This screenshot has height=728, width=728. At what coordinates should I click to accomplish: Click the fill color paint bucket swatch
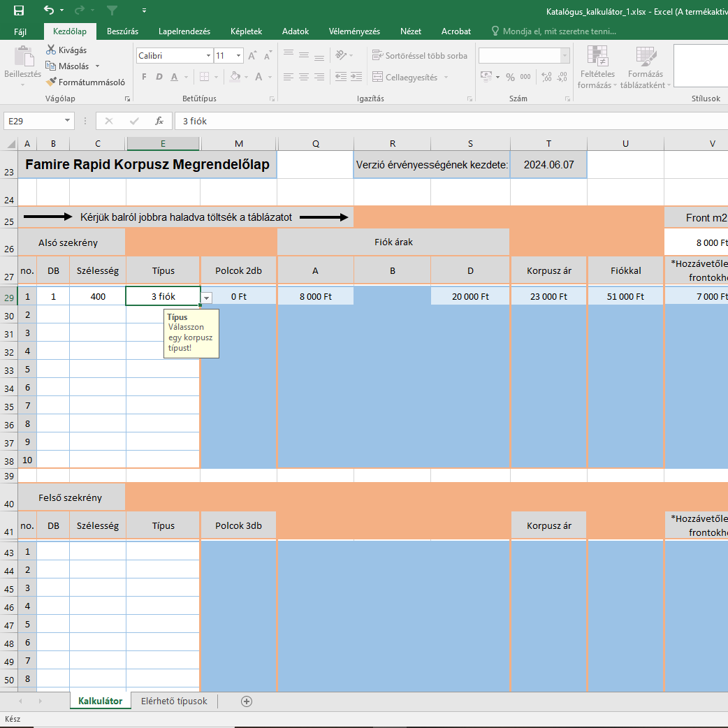(x=235, y=78)
